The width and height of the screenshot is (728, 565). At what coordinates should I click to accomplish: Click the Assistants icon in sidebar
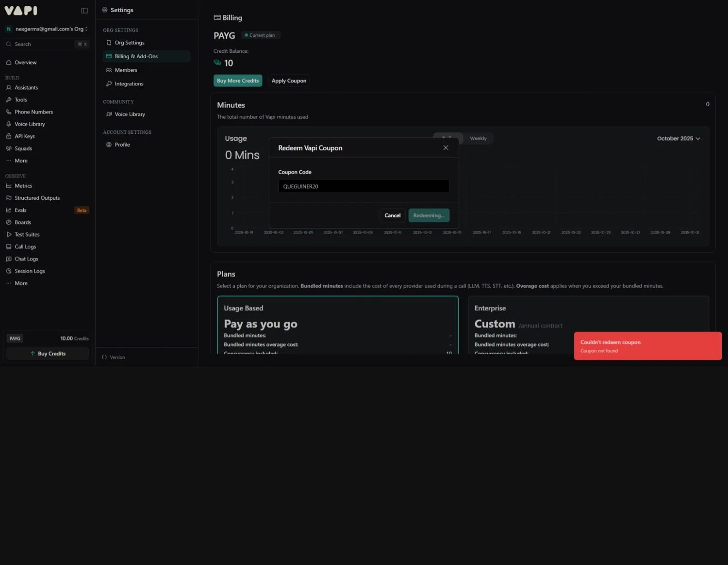(x=9, y=88)
